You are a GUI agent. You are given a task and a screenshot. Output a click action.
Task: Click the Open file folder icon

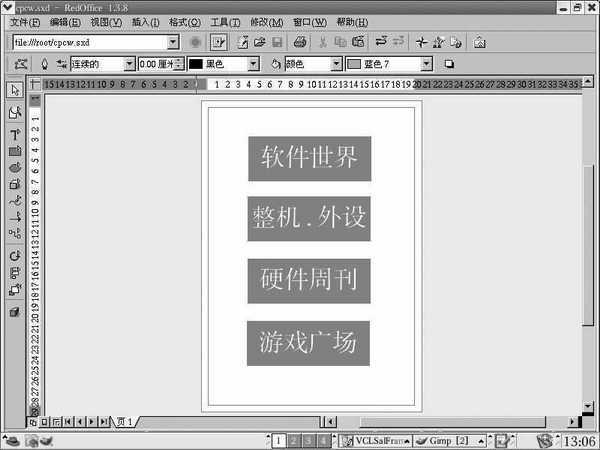[x=259, y=43]
